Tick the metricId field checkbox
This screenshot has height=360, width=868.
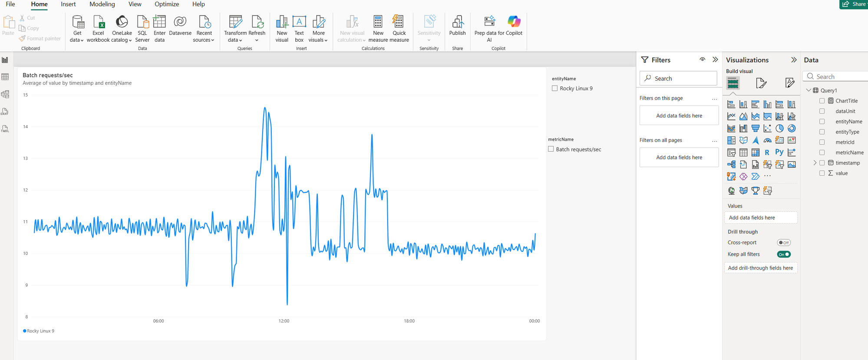822,142
